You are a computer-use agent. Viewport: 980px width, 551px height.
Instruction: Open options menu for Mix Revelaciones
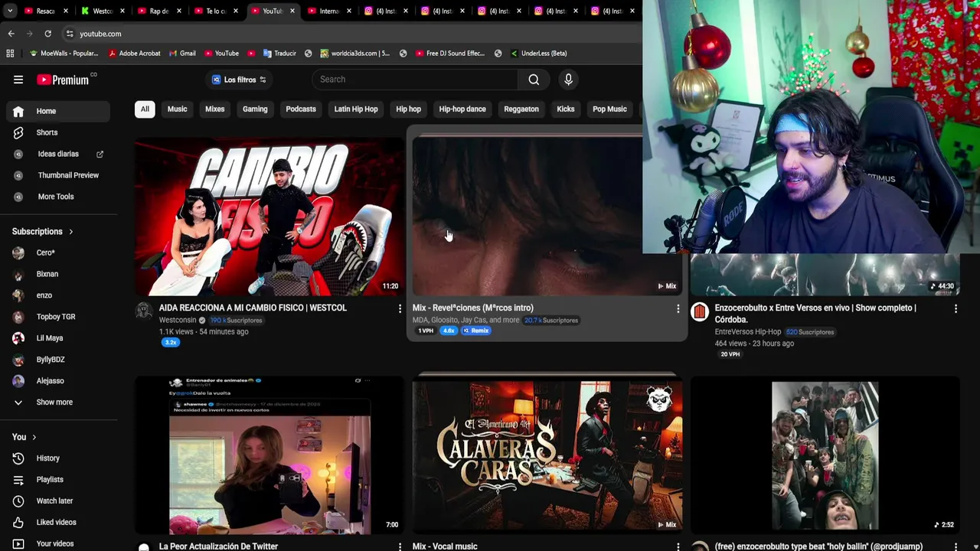(678, 308)
